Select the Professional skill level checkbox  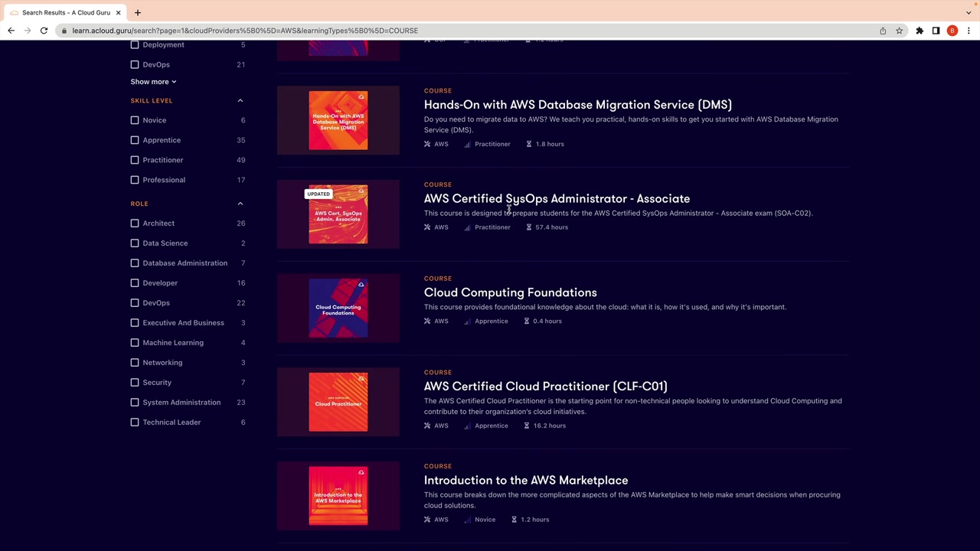click(x=135, y=180)
